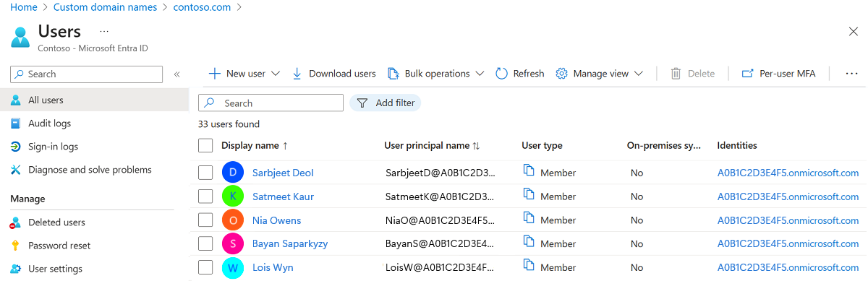The height and width of the screenshot is (281, 868).
Task: Open the ellipsis menu beside Users title
Action: pyautogui.click(x=104, y=32)
